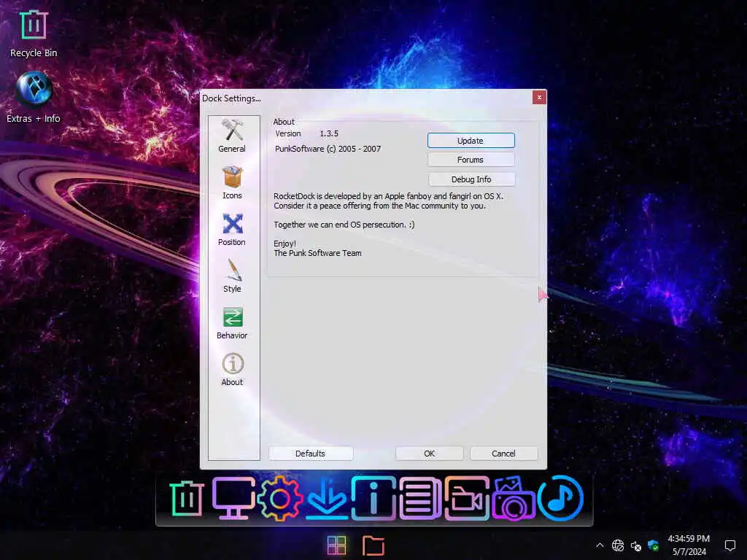Open the documents list icon in the dock
747x560 pixels.
pyautogui.click(x=419, y=498)
